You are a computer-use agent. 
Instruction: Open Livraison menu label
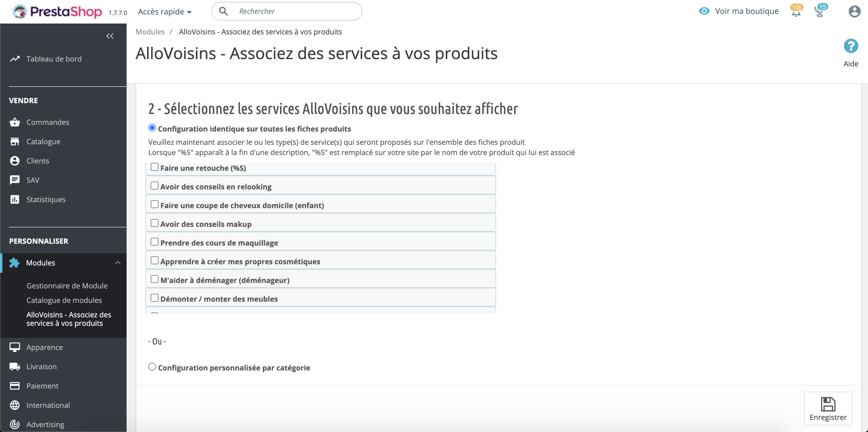pyautogui.click(x=42, y=367)
